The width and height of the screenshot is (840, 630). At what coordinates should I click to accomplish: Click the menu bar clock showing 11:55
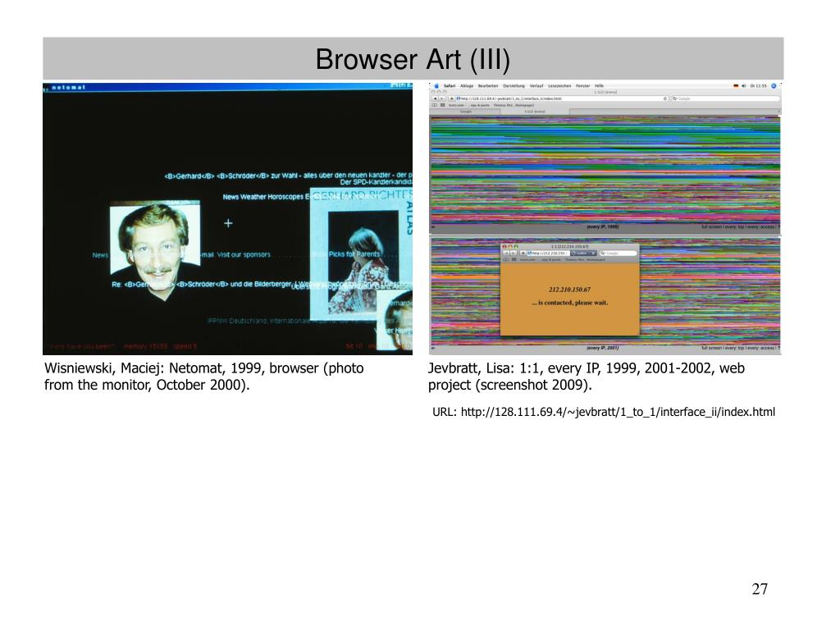click(758, 85)
